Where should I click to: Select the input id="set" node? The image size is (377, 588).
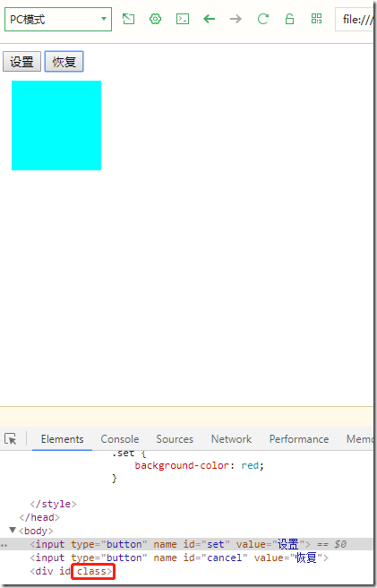186,544
